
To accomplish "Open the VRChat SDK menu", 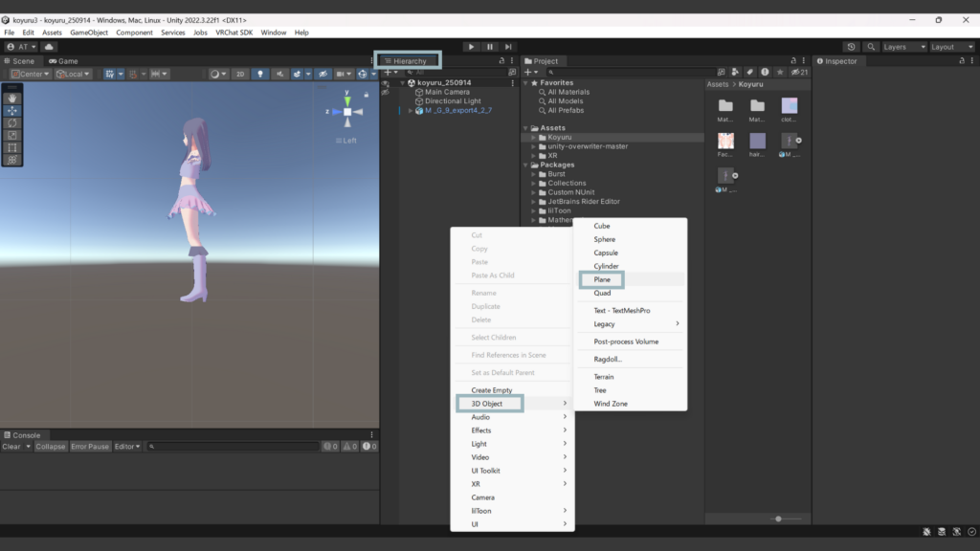I will pos(234,33).
